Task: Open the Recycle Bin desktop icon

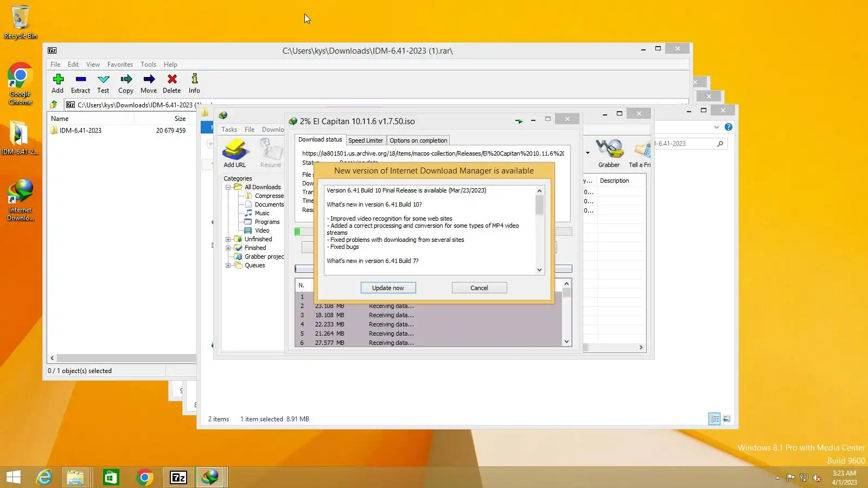Action: tap(21, 22)
